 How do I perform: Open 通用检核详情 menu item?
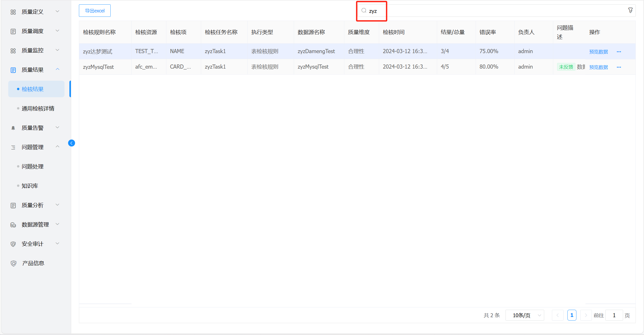[x=38, y=109]
